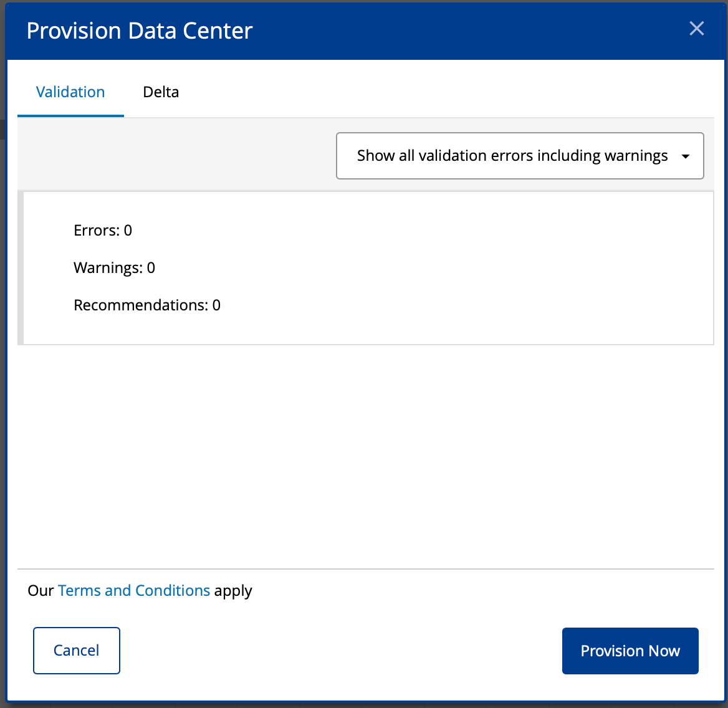Click the word 'apply' after Terms link

click(233, 591)
